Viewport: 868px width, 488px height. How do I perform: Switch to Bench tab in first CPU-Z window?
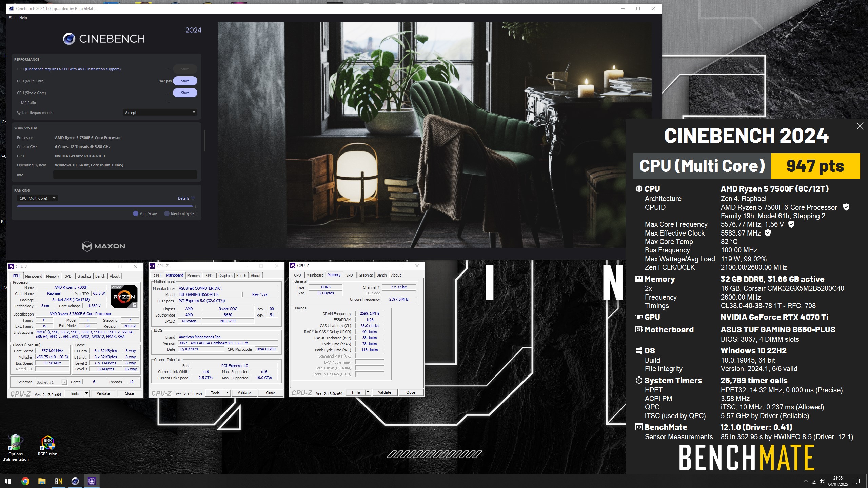click(x=100, y=276)
